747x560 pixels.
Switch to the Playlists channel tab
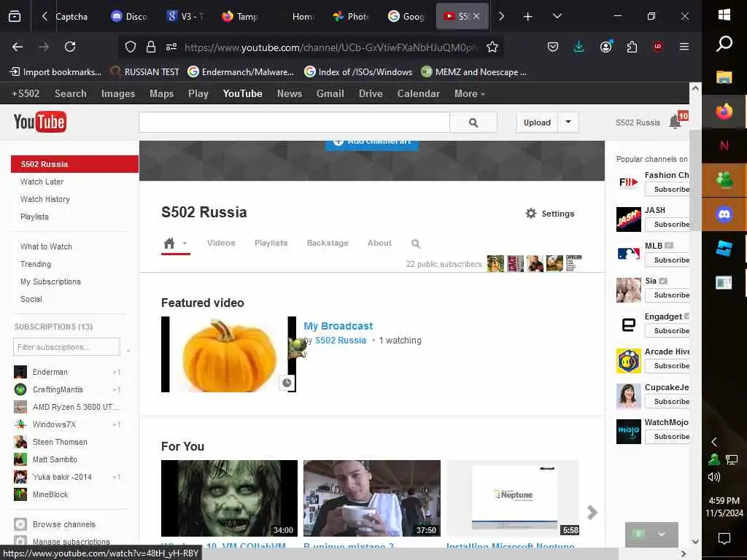click(271, 243)
